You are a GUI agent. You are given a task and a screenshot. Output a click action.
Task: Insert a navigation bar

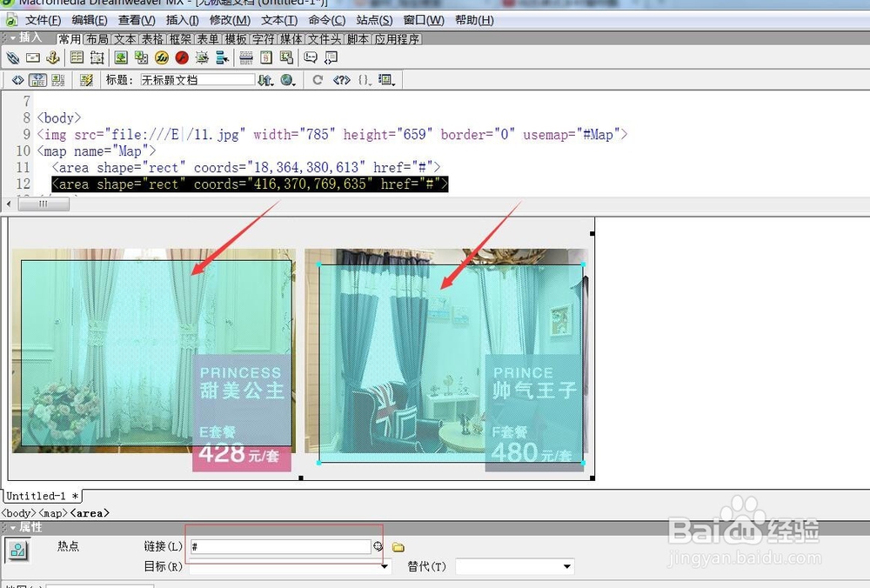pyautogui.click(x=222, y=57)
